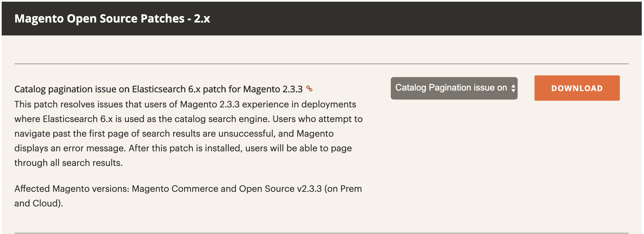644x234 pixels.
Task: Click the Affected Magento versions paragraph
Action: [188, 196]
